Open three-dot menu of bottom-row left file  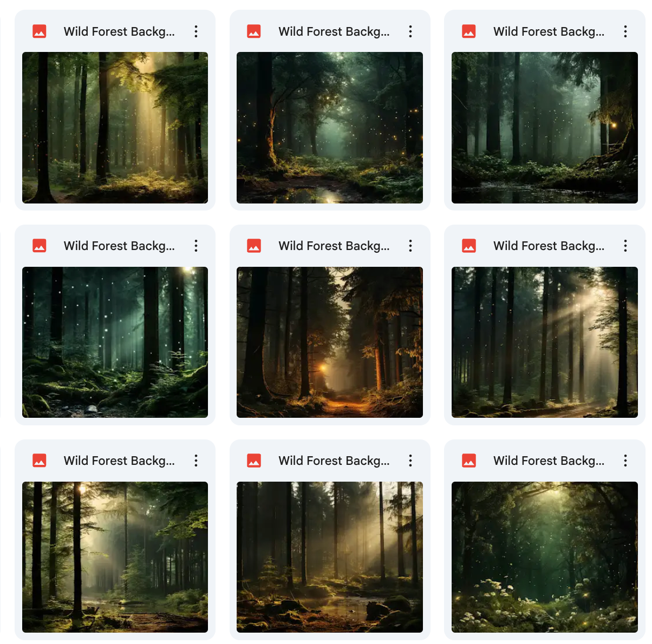tap(196, 461)
